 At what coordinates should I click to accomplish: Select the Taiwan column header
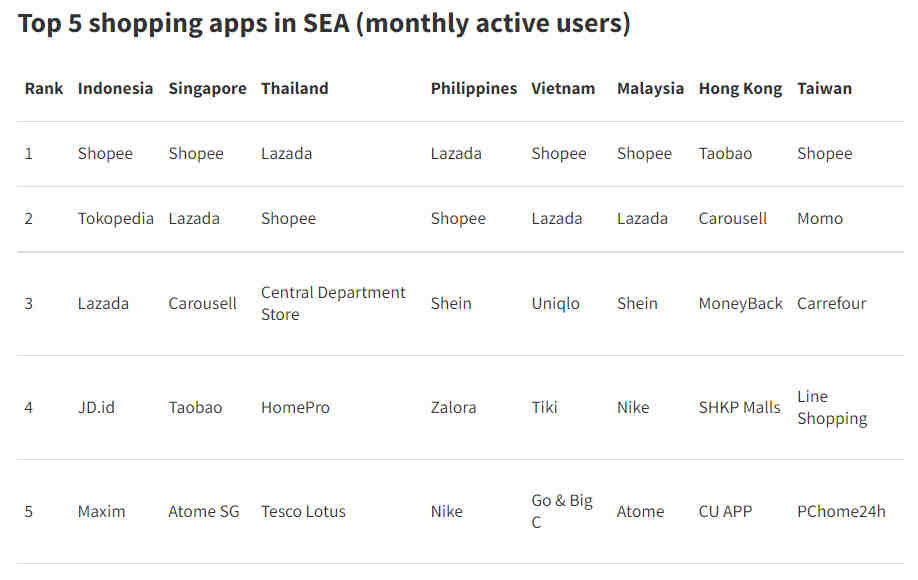coord(824,88)
